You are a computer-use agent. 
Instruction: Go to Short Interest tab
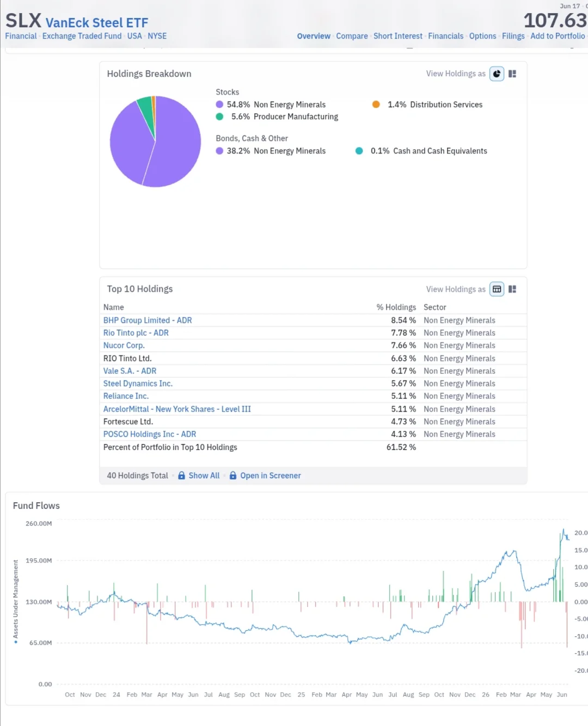(398, 36)
